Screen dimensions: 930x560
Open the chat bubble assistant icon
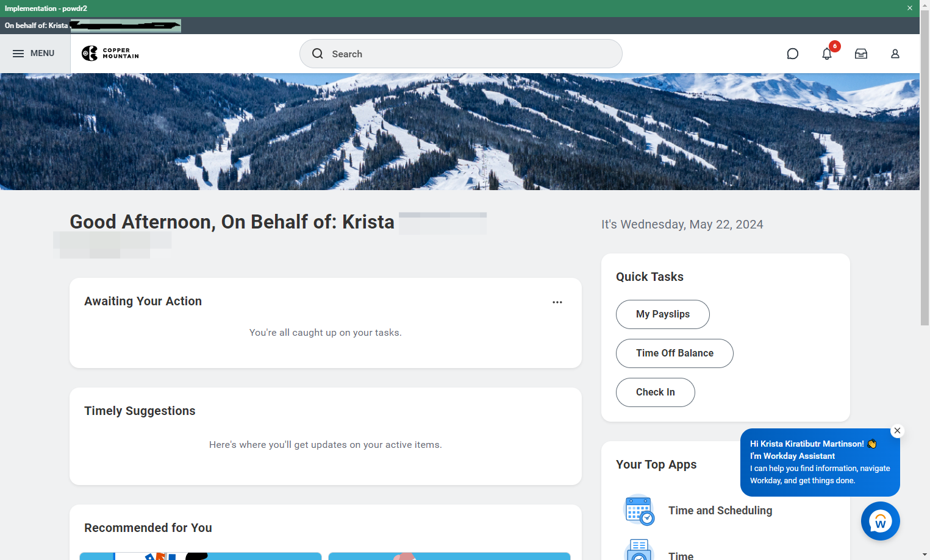[x=793, y=54]
